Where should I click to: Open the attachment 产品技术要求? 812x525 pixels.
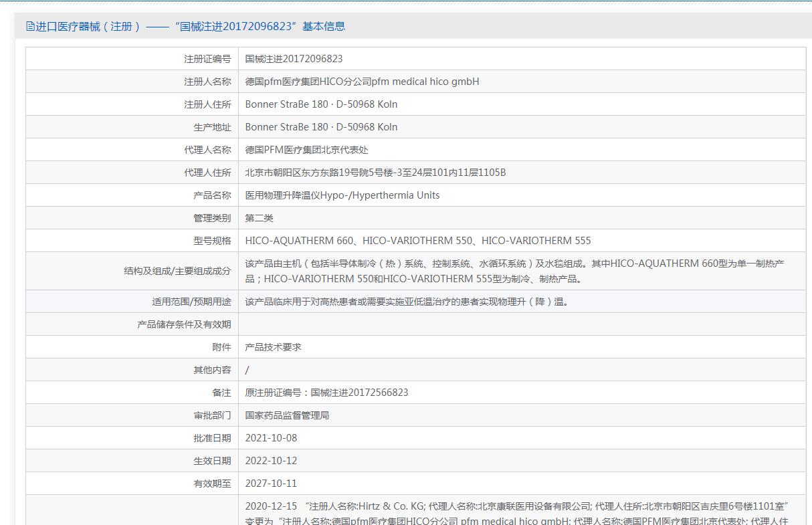274,347
